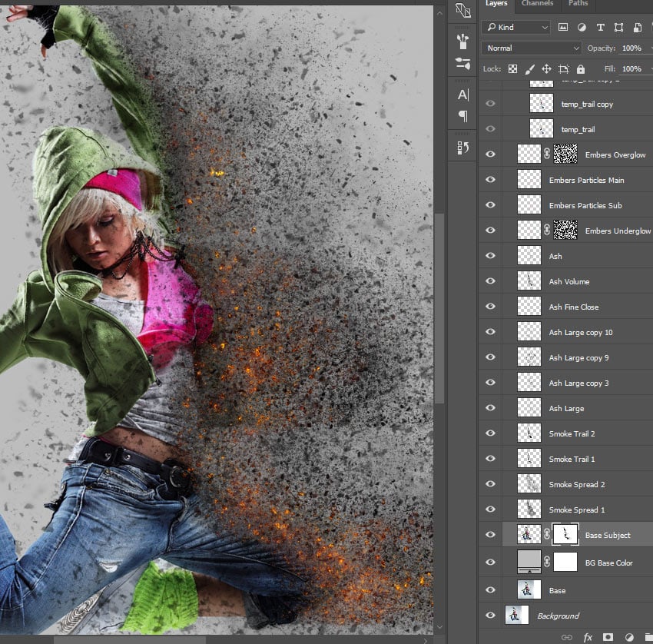
Task: Switch to the Channels tab
Action: click(537, 4)
